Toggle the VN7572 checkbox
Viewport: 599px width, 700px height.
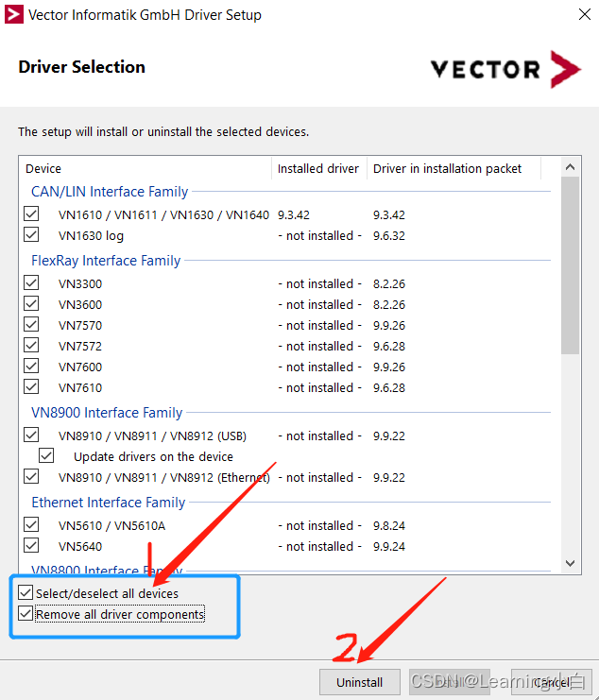(x=31, y=345)
